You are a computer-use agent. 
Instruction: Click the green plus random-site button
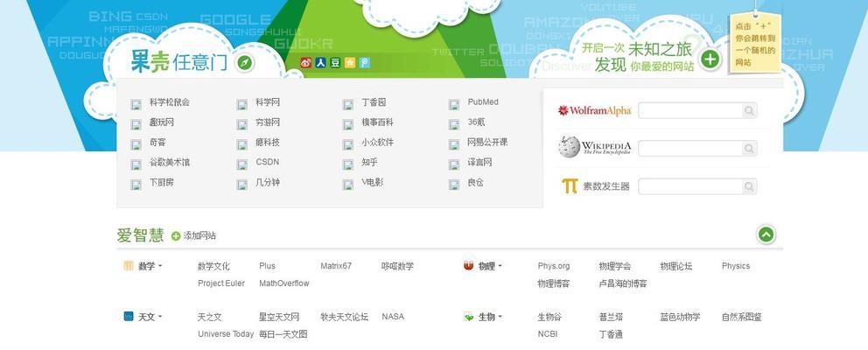[x=710, y=59]
